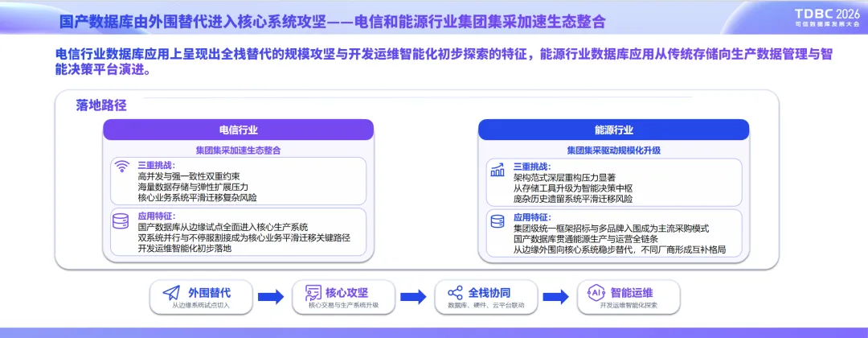Viewport: 868px width, 338px height.
Task: Click 庞杂历史遗留系统平滑迁移风险 line
Action: [573, 198]
